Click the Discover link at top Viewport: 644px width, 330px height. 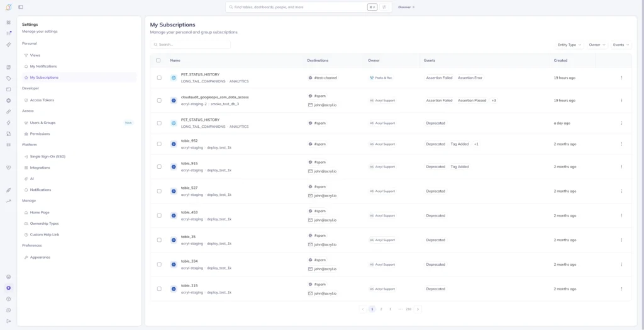tap(406, 7)
